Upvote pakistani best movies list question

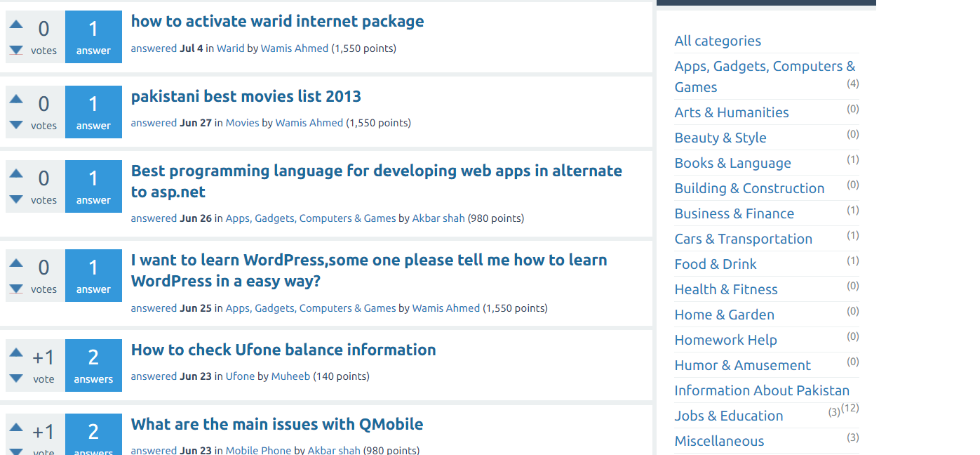coord(16,100)
